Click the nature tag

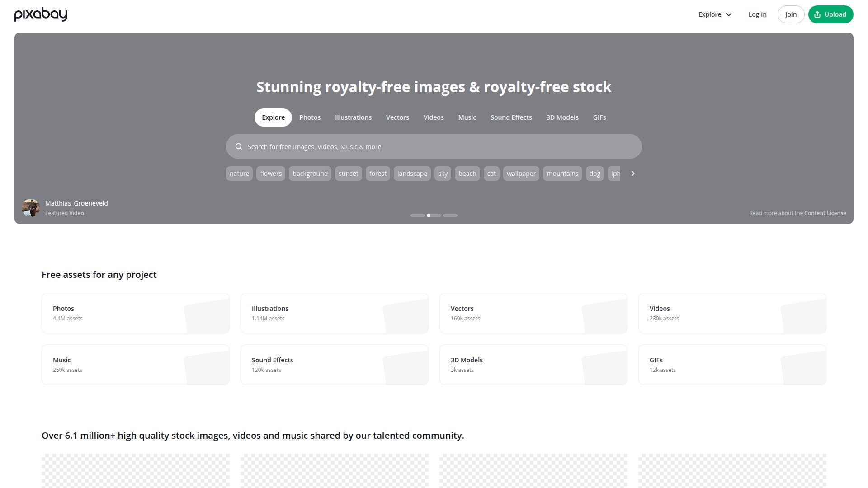(x=239, y=174)
